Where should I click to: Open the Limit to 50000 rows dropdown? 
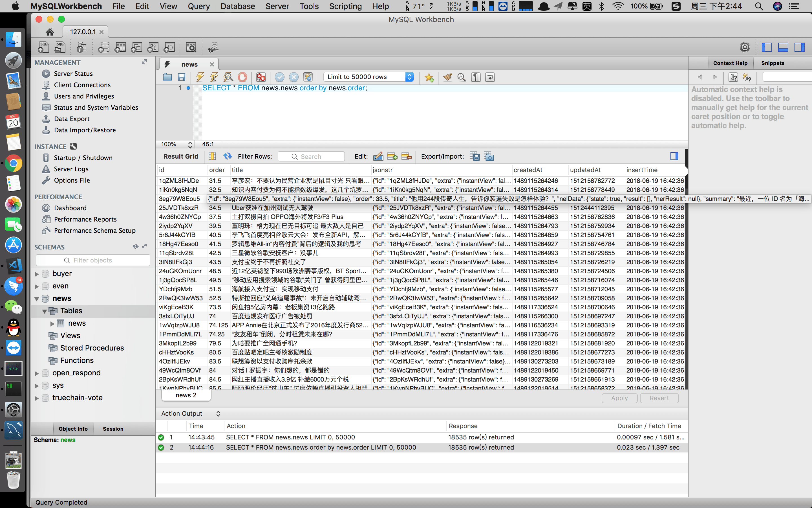tap(369, 77)
